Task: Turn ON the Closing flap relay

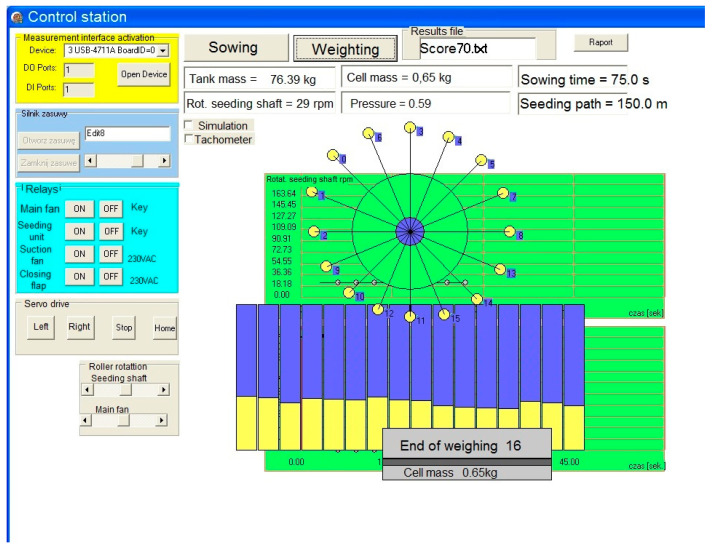Action: pos(77,277)
